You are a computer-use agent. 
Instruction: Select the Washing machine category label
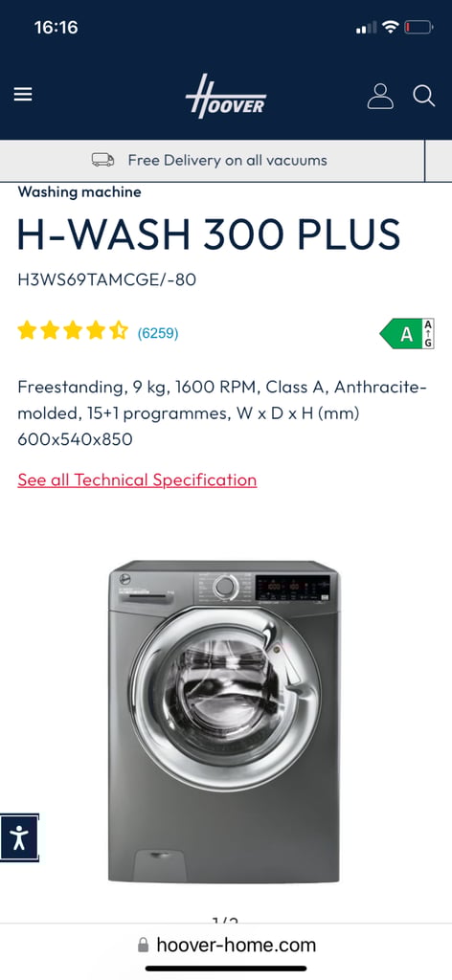tap(79, 191)
